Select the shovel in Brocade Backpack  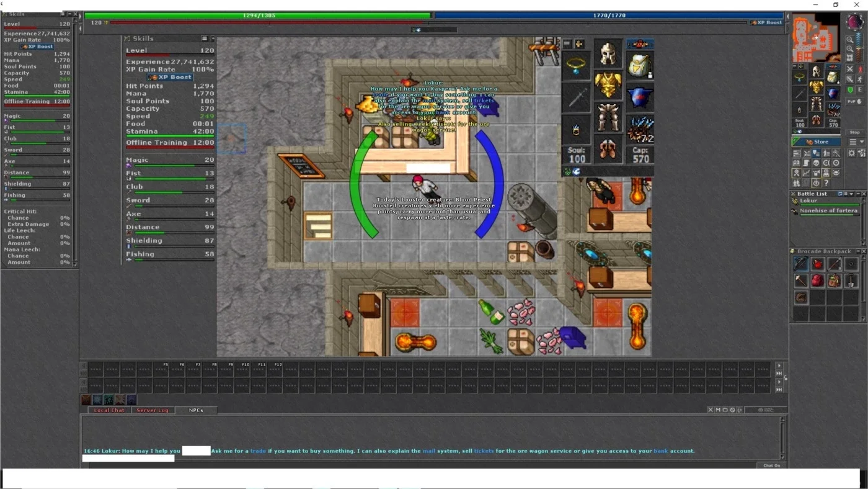click(x=851, y=280)
